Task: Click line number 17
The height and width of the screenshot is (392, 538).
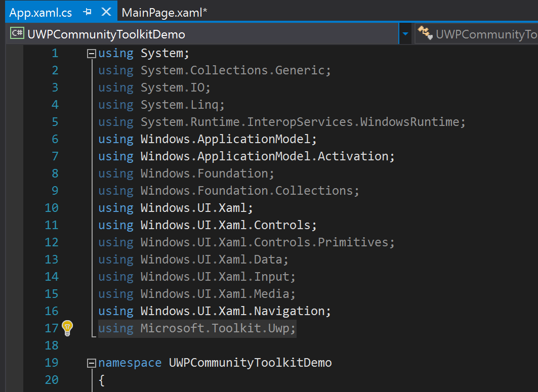Action: tap(52, 328)
